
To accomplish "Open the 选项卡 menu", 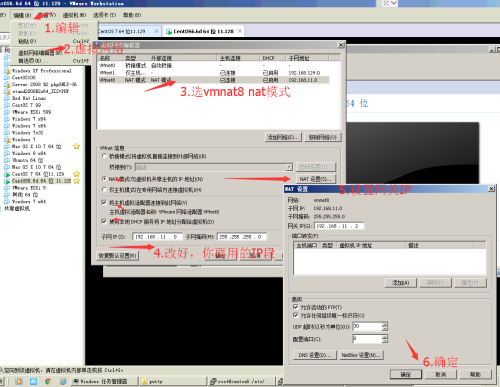I will tap(104, 15).
